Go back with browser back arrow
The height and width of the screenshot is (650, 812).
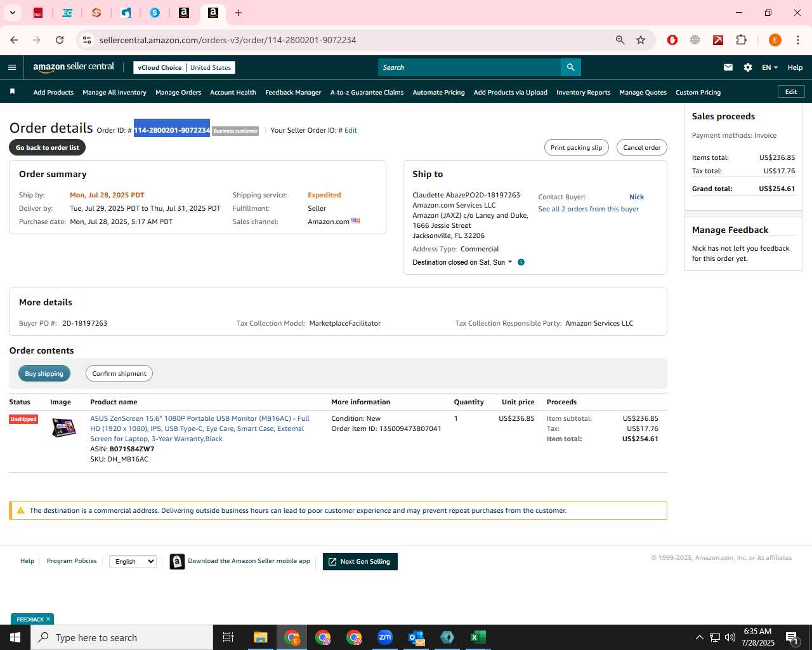pos(14,40)
